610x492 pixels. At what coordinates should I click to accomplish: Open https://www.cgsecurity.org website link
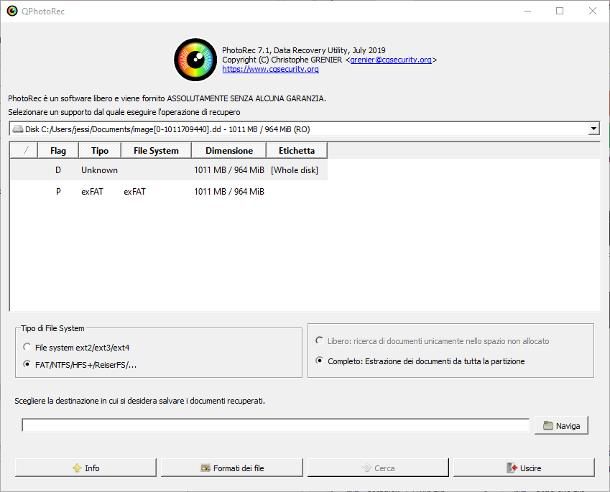(270, 69)
